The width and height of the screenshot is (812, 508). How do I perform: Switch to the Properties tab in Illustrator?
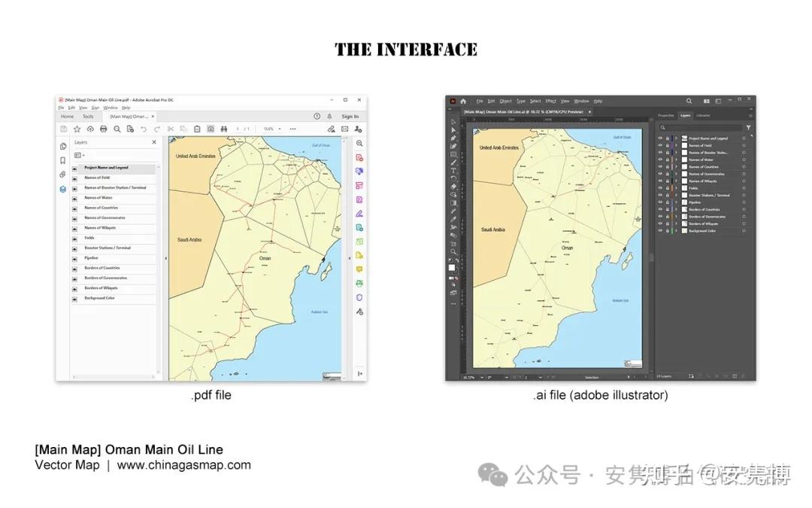click(x=665, y=115)
